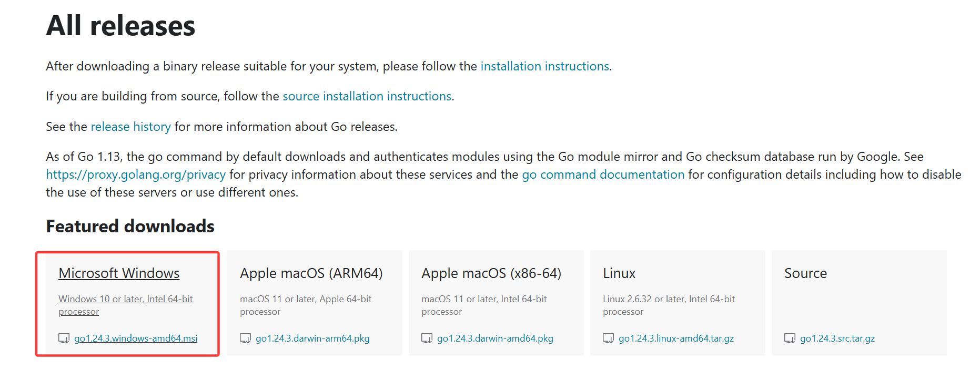980x370 pixels.
Task: Follow the release history link
Action: (x=131, y=127)
